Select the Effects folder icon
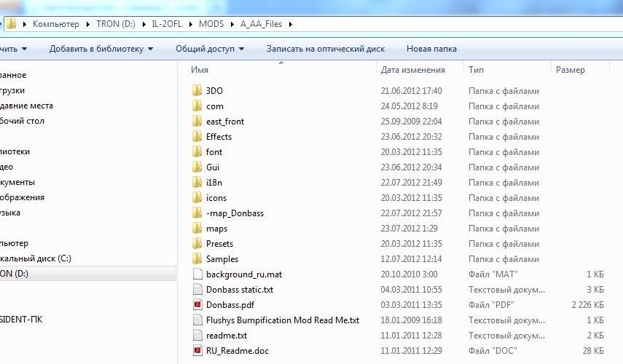The width and height of the screenshot is (623, 364). point(197,137)
